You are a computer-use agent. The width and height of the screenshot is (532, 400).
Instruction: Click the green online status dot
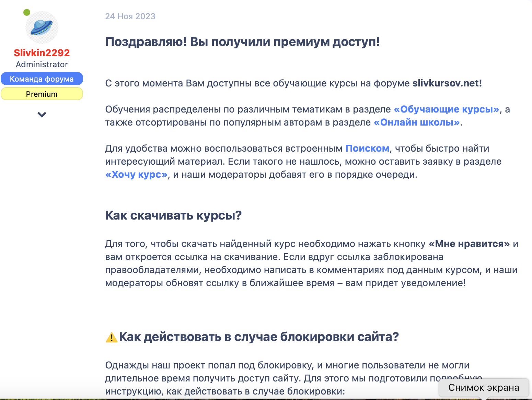[x=27, y=13]
